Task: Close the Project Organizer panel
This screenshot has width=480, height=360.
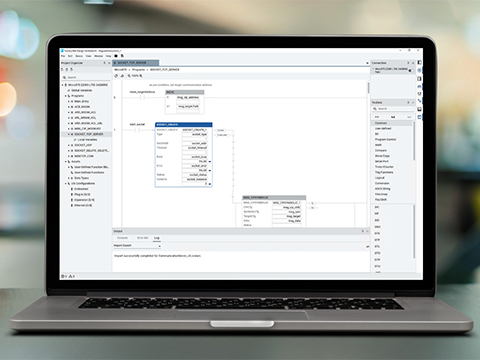Action: (109, 63)
